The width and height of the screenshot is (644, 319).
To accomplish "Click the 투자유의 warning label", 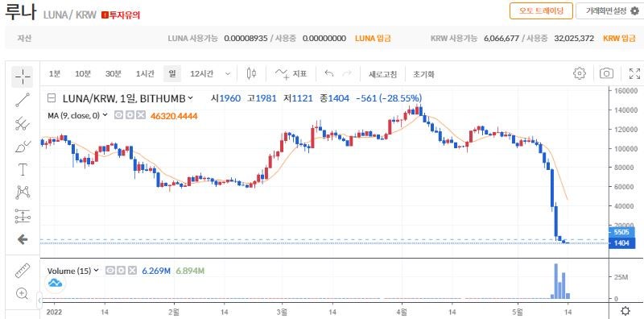I will click(122, 15).
